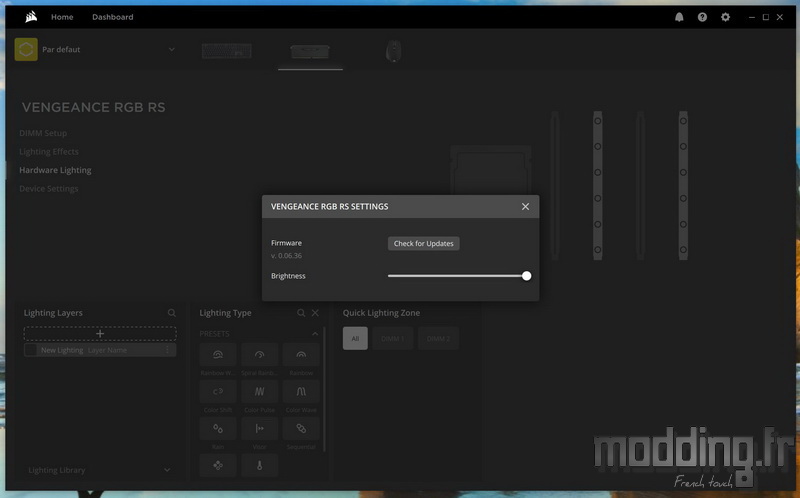This screenshot has width=800, height=498.
Task: Open the iCUE settings gear icon
Action: tap(726, 17)
